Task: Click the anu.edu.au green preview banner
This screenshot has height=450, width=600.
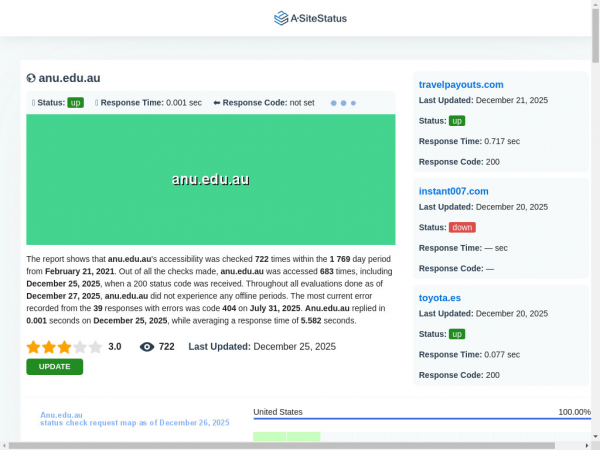Action: pos(210,180)
